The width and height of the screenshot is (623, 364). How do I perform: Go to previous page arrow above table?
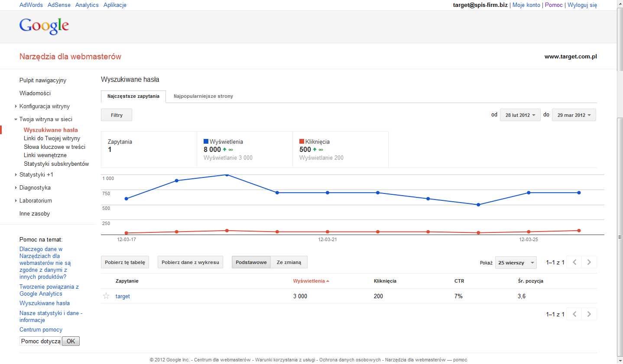(x=574, y=262)
